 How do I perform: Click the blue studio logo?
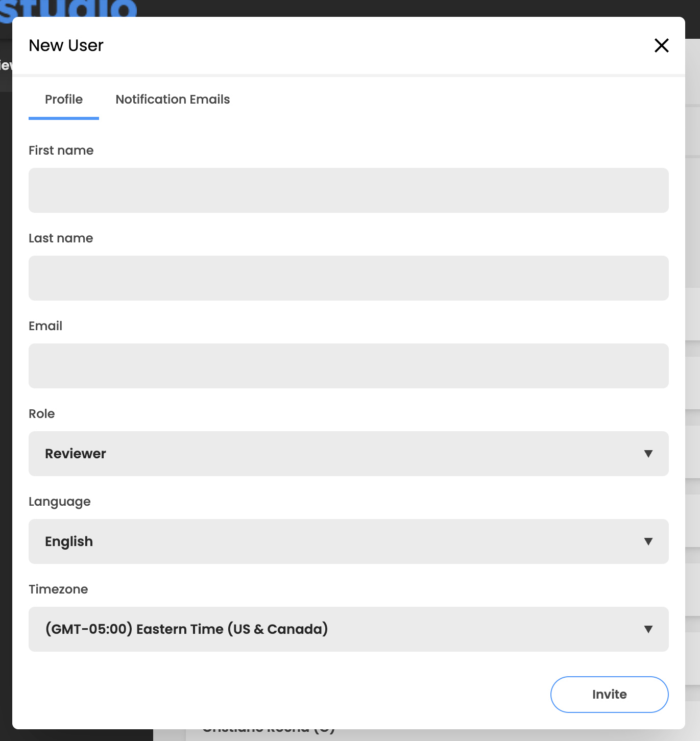[x=68, y=9]
